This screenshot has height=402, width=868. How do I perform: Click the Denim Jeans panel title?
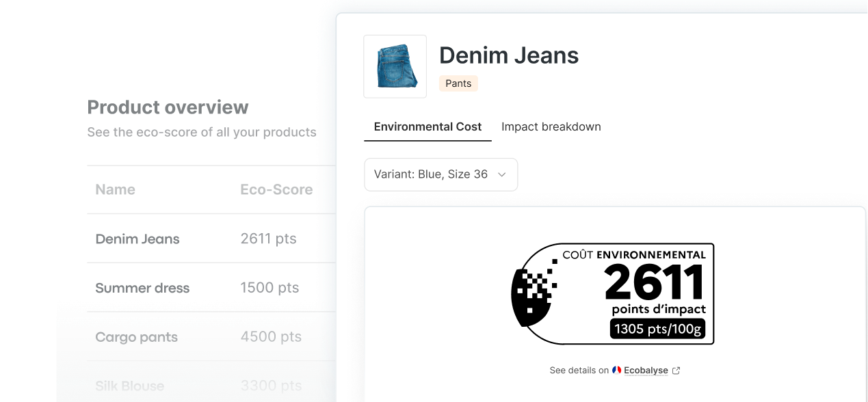[509, 55]
